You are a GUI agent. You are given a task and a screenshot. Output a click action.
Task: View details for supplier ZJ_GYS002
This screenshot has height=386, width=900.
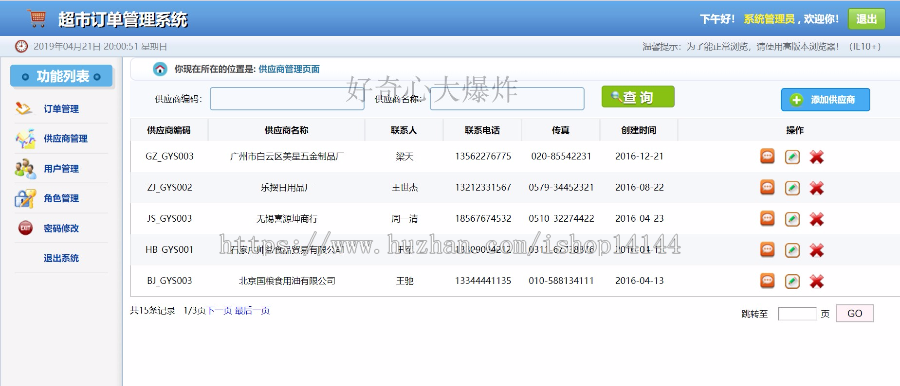[767, 187]
